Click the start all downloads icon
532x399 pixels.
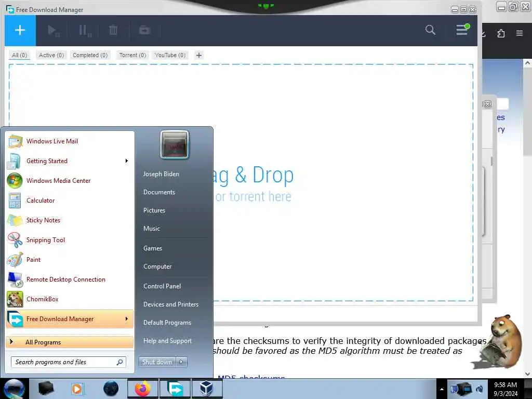(x=54, y=31)
